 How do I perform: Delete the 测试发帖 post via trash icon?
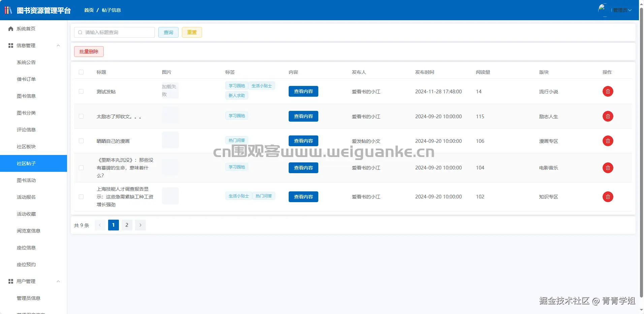tap(608, 91)
